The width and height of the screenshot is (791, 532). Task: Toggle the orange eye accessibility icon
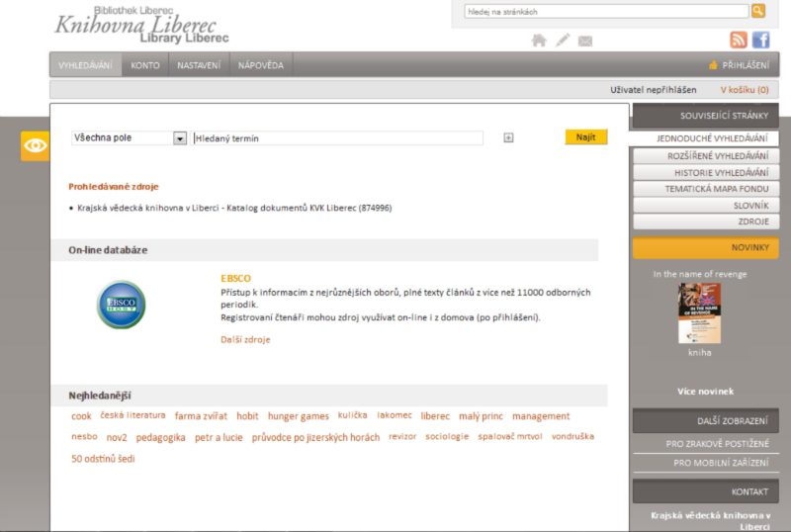pos(35,145)
